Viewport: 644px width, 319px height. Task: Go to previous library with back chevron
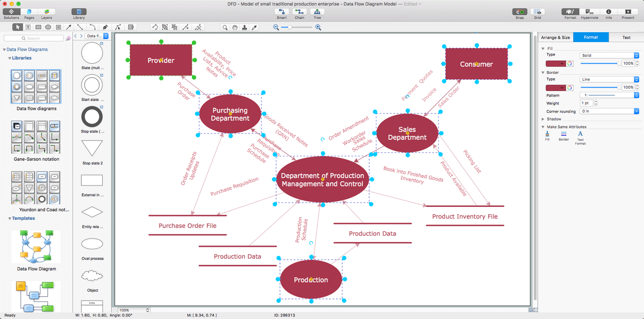point(76,36)
